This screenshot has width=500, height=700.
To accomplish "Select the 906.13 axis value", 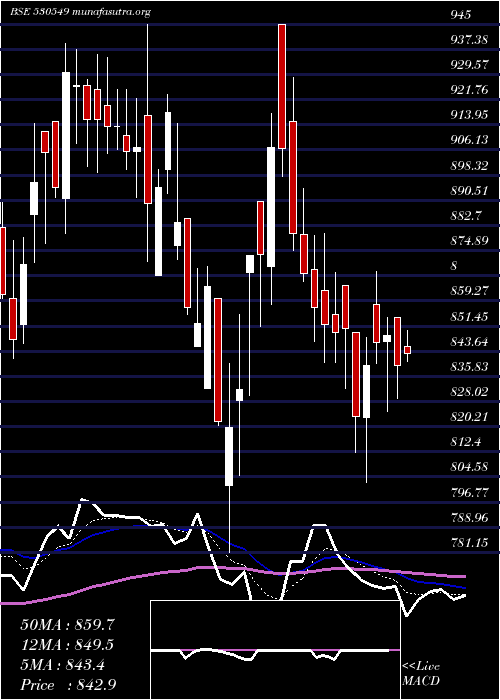I will (469, 140).
